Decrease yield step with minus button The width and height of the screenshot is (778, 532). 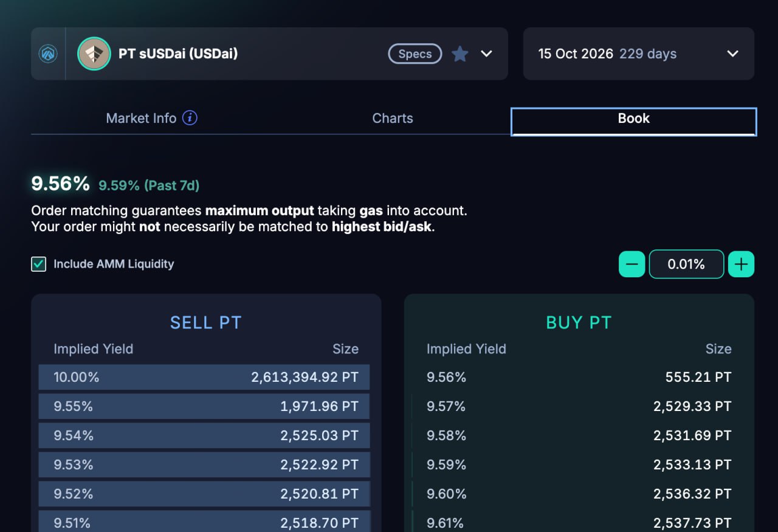pyautogui.click(x=632, y=264)
